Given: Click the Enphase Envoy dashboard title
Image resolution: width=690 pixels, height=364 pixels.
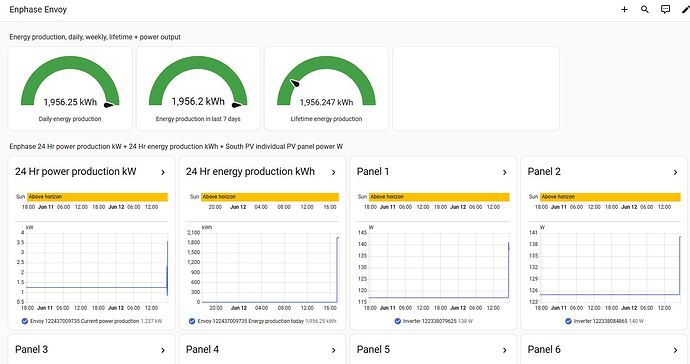Looking at the screenshot, I should (x=38, y=9).
